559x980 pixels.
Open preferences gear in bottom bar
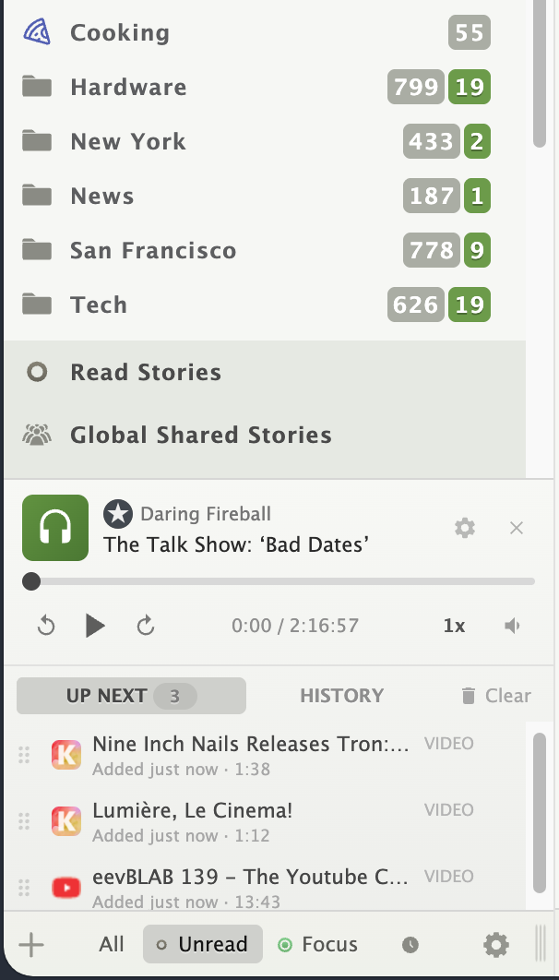[x=496, y=944]
